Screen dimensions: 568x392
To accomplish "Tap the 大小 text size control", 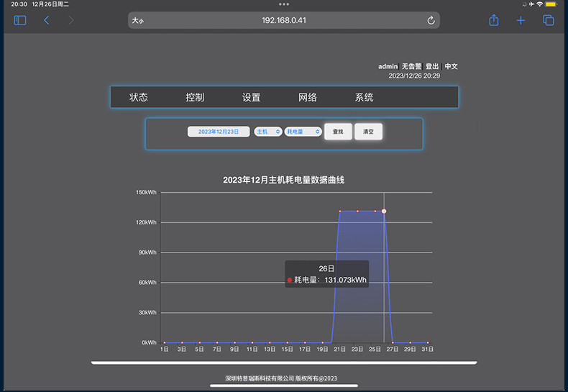I will tap(138, 21).
